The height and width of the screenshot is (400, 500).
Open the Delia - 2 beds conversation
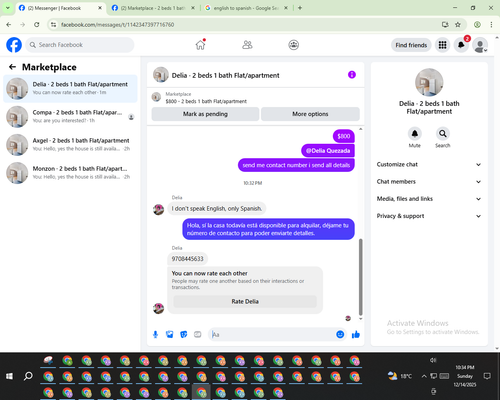70,88
